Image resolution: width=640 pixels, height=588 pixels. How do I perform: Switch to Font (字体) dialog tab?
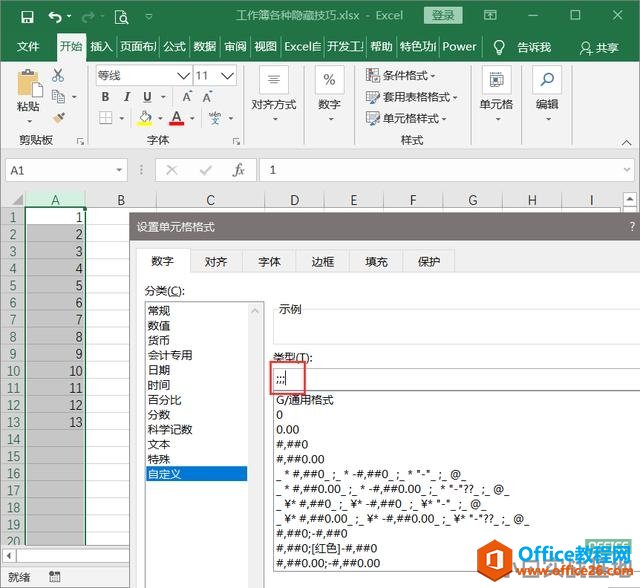point(269,262)
